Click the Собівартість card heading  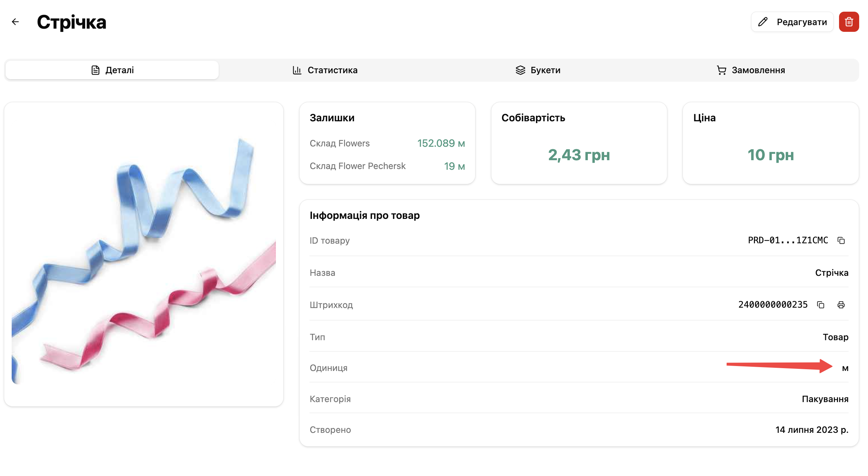pyautogui.click(x=533, y=118)
